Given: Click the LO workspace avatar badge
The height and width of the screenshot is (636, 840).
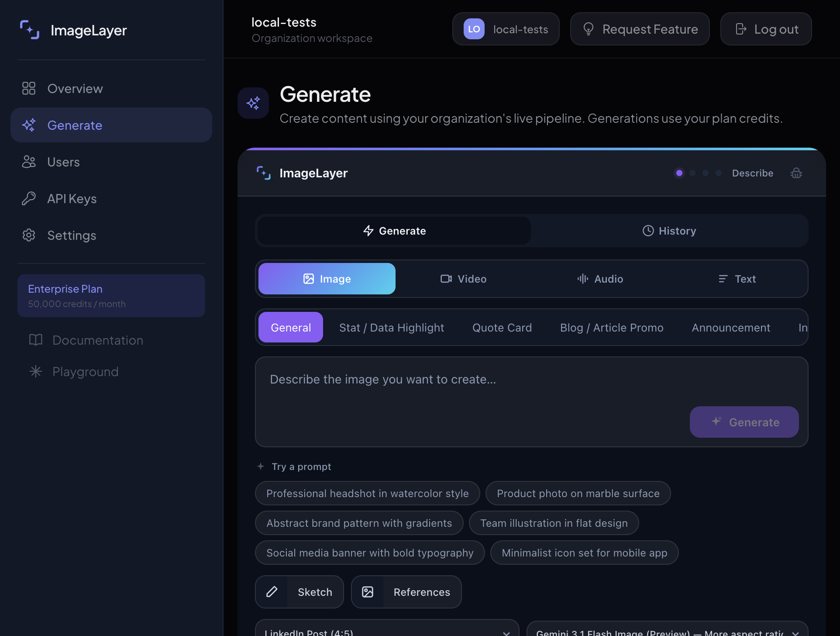Looking at the screenshot, I should click(x=474, y=29).
